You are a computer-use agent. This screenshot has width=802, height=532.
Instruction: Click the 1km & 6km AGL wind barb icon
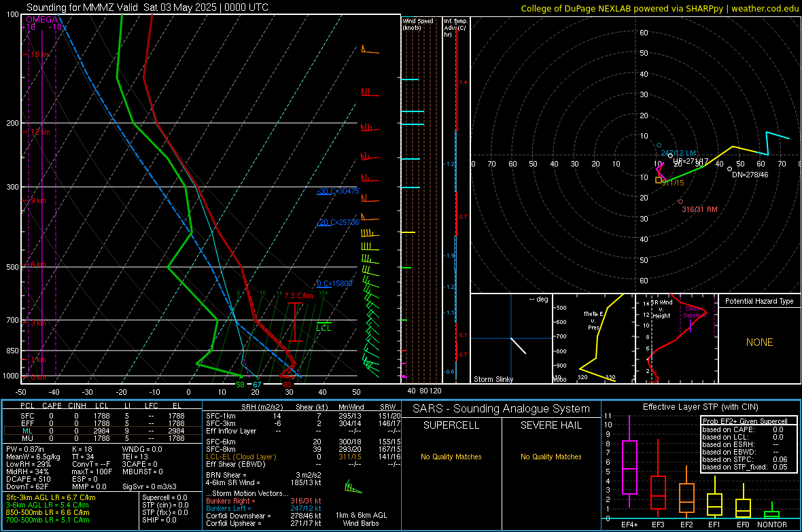[x=353, y=487]
